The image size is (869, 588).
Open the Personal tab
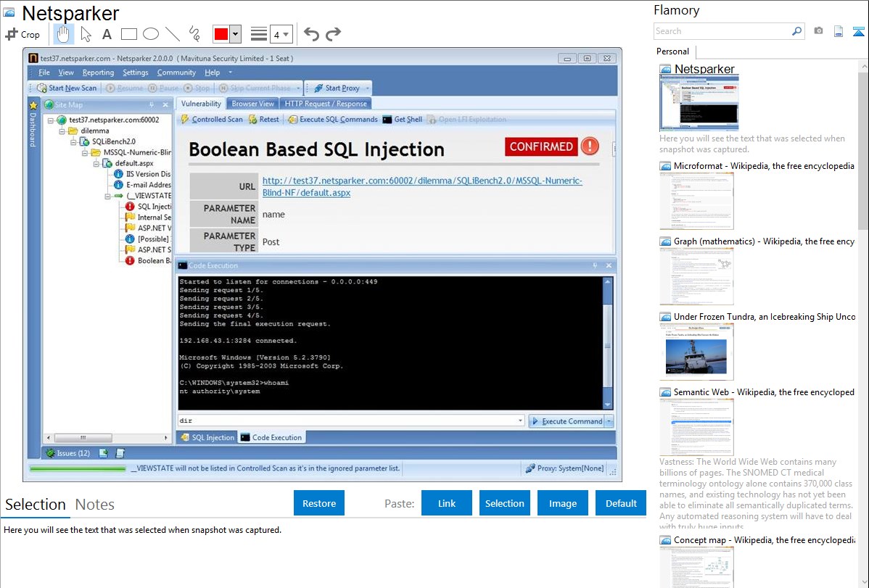point(672,51)
